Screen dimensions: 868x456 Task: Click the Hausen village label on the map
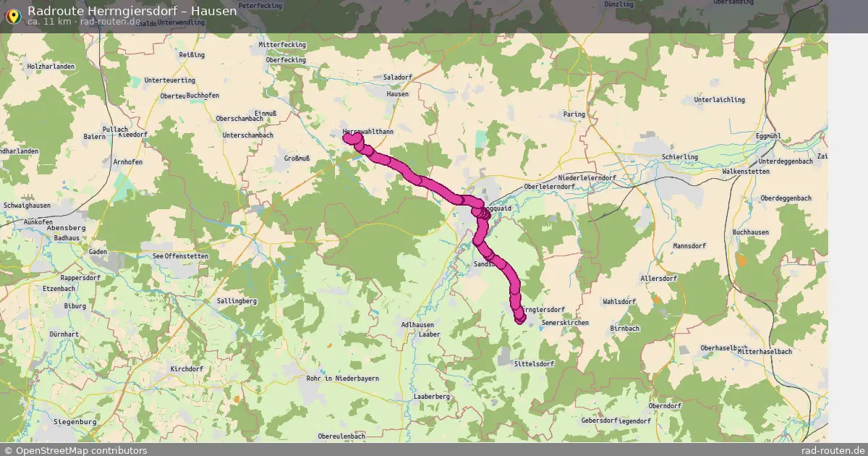point(398,94)
